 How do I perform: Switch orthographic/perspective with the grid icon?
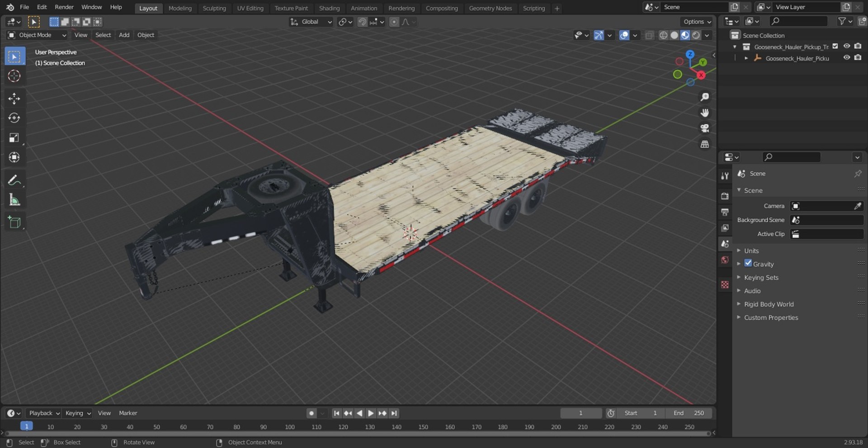pyautogui.click(x=704, y=144)
